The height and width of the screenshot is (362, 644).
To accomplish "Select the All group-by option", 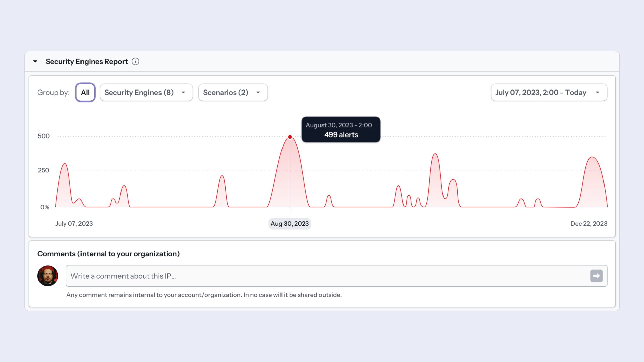I will [85, 92].
